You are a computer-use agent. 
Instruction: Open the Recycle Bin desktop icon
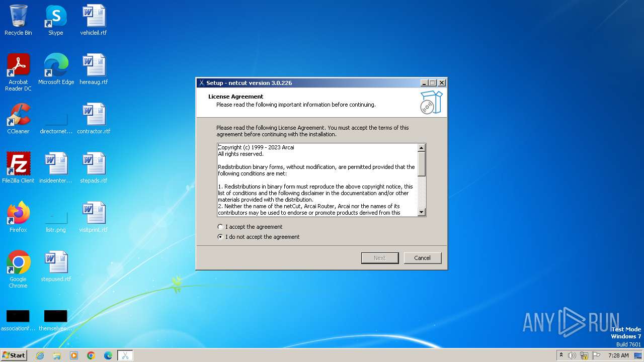(18, 20)
